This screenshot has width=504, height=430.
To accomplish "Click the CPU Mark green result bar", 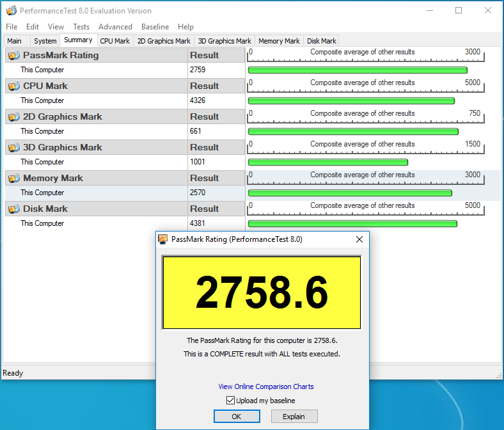I will coord(351,101).
